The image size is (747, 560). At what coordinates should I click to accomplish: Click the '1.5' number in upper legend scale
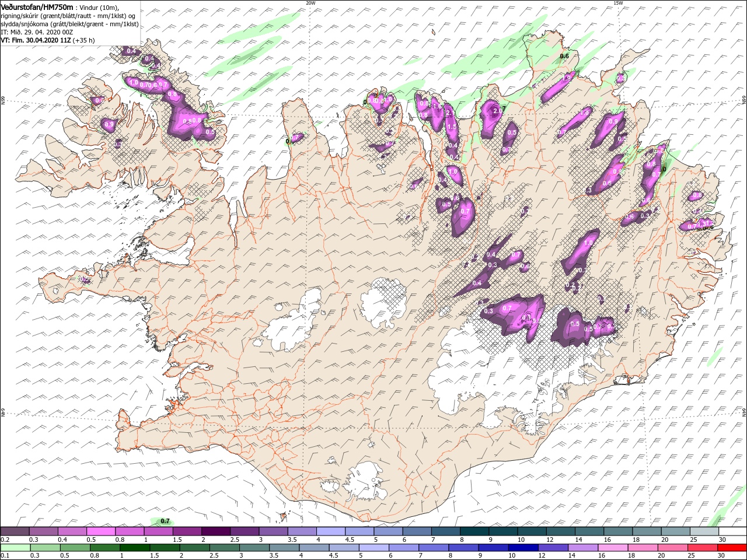point(177,540)
